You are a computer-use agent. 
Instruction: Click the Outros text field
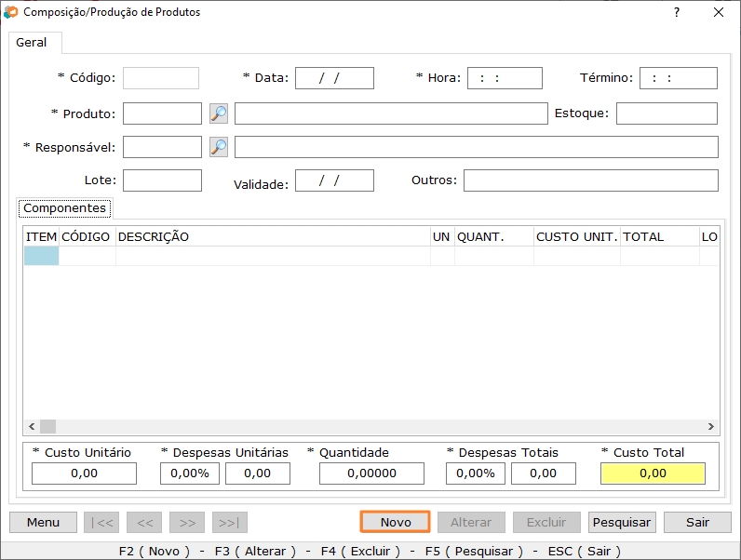coord(590,180)
